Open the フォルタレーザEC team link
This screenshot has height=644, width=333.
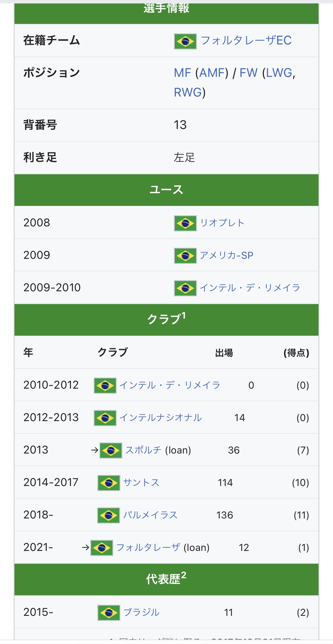246,40
